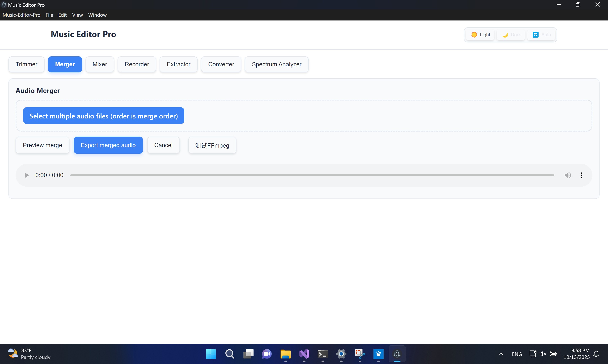Open the Edit menu
Screen dimensions: 608x364
62,15
